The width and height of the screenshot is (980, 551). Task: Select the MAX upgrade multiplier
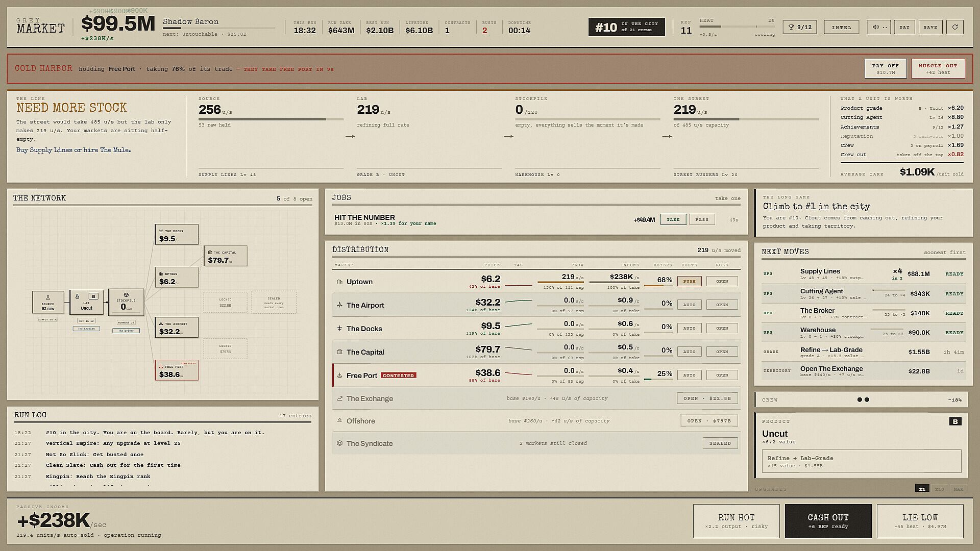pyautogui.click(x=958, y=489)
